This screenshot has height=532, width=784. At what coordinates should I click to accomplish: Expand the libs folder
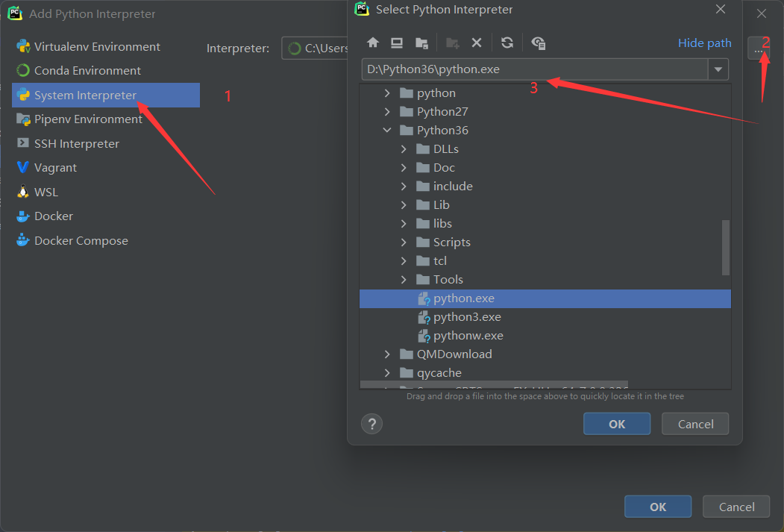point(404,224)
